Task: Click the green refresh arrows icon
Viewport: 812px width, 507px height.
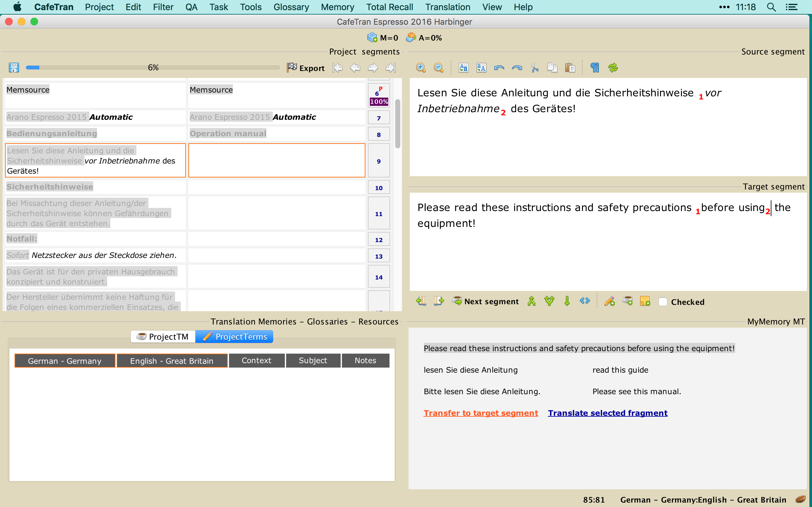Action: click(x=613, y=68)
